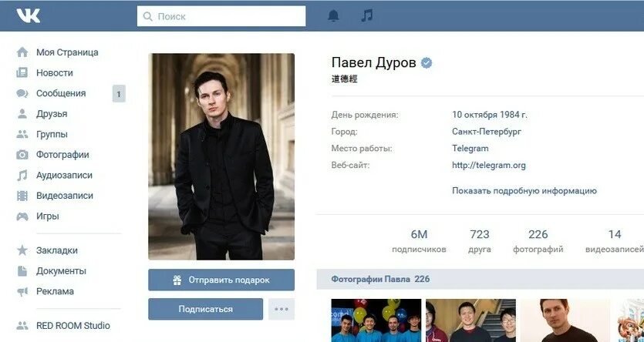Click the Сообщения speech bubble icon
Screen dimensions: 644x342
pyautogui.click(x=22, y=93)
